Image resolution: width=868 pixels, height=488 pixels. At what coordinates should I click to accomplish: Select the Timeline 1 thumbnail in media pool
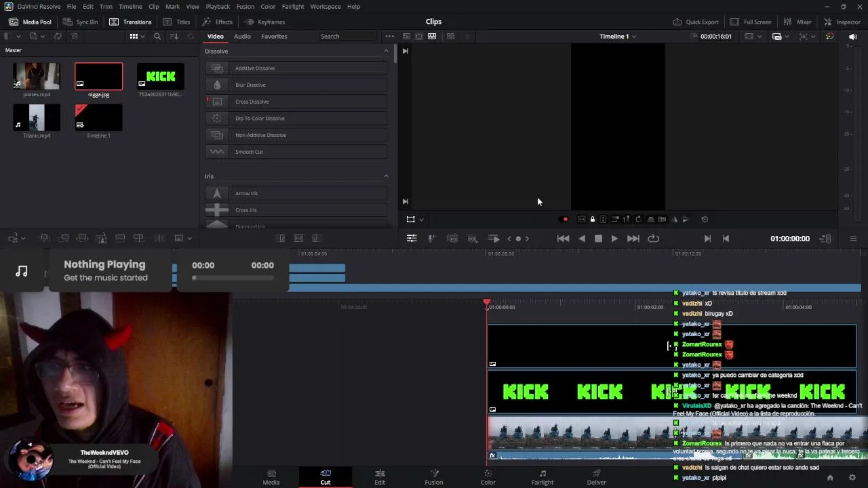(x=98, y=117)
